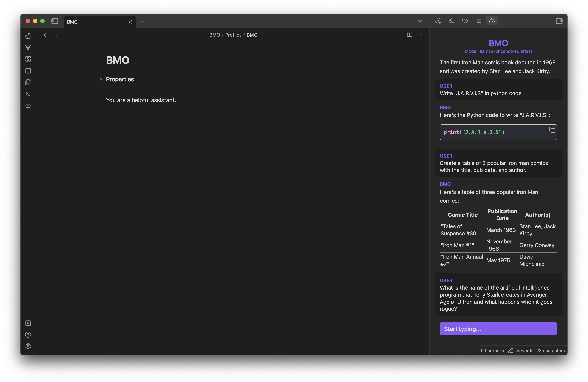Click the 'Write J.A.R.V.I.S in python code' message
This screenshot has width=588, height=382.
coord(480,93)
